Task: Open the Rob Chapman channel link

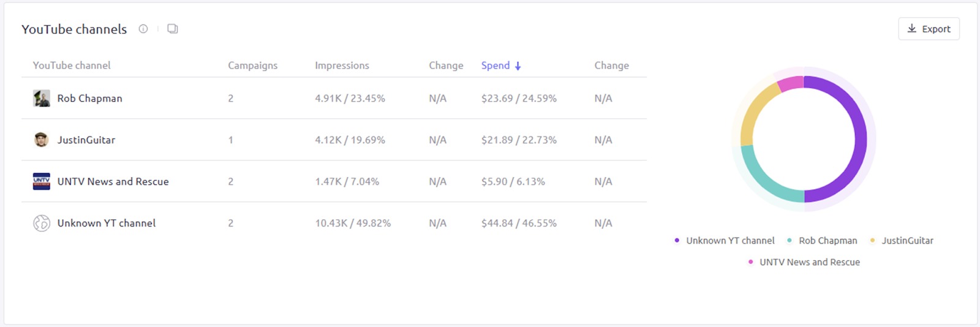Action: pos(89,99)
